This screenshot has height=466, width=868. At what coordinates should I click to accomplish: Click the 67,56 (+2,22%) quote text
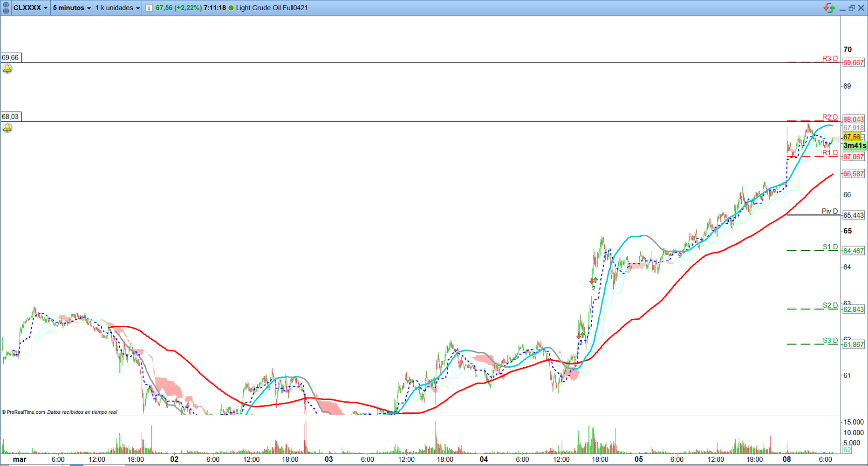(178, 8)
